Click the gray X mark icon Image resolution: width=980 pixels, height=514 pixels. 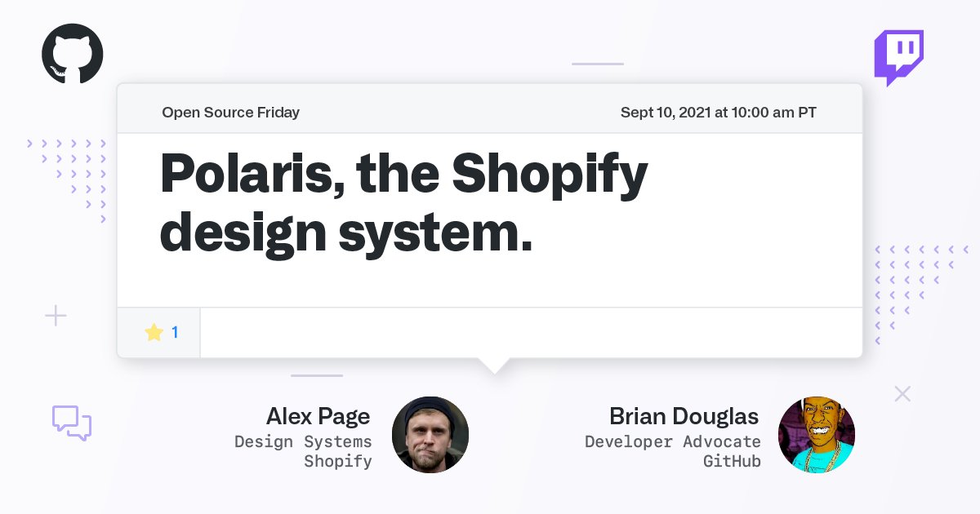(902, 394)
